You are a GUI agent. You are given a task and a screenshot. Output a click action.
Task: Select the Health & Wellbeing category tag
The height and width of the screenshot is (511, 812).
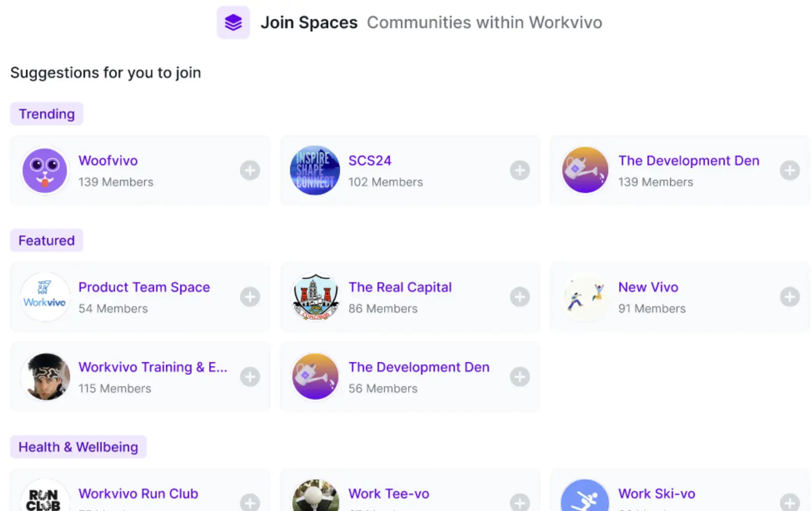(78, 447)
